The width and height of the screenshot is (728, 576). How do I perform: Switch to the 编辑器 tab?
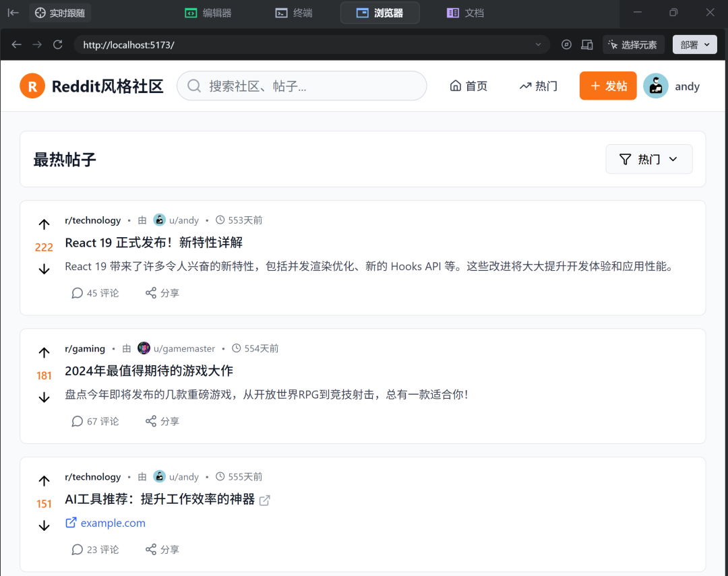tap(208, 13)
